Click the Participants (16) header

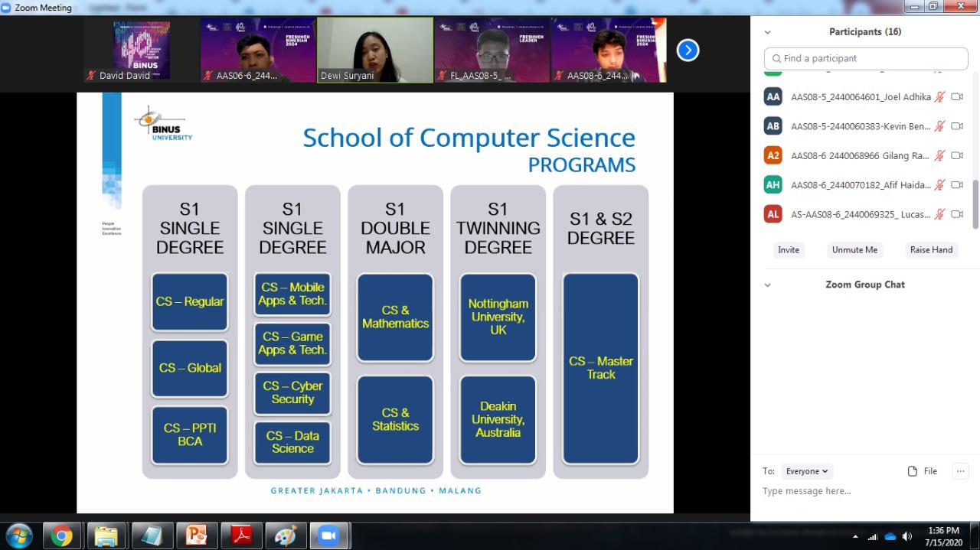click(x=865, y=32)
